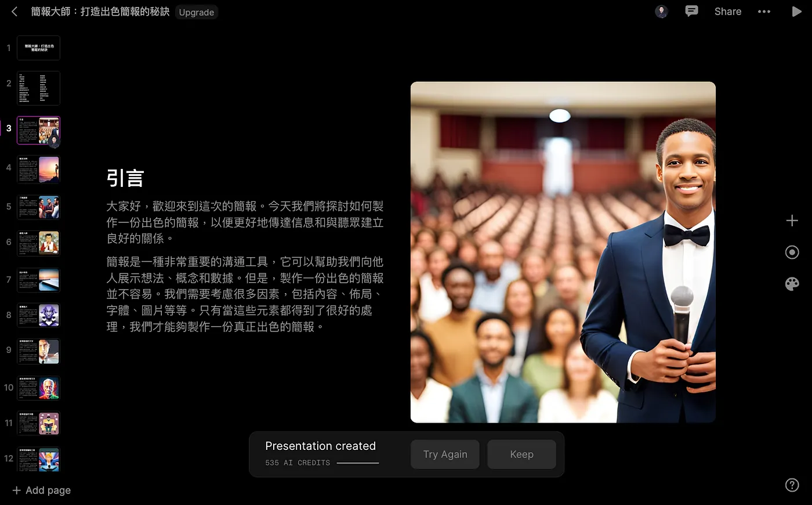Select slide 10 thumbnail
Viewport: 812px width, 505px height.
pyautogui.click(x=38, y=388)
